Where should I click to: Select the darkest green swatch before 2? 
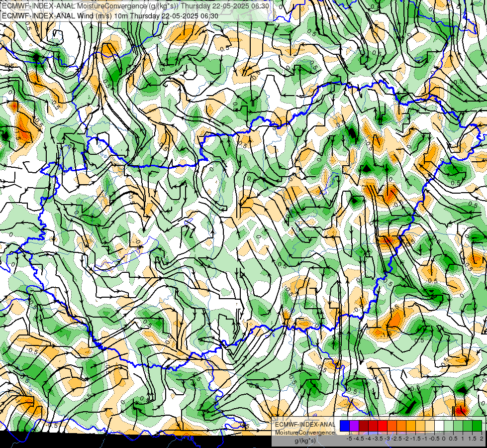477,426
